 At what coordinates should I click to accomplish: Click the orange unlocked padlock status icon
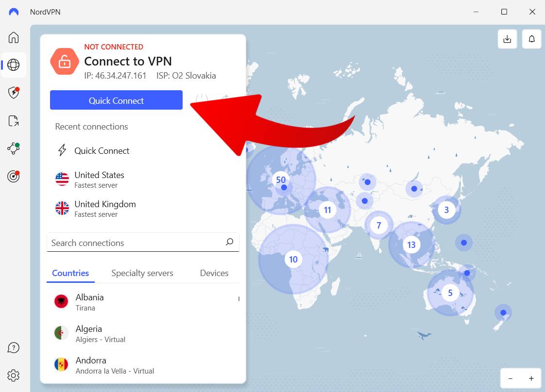point(65,62)
